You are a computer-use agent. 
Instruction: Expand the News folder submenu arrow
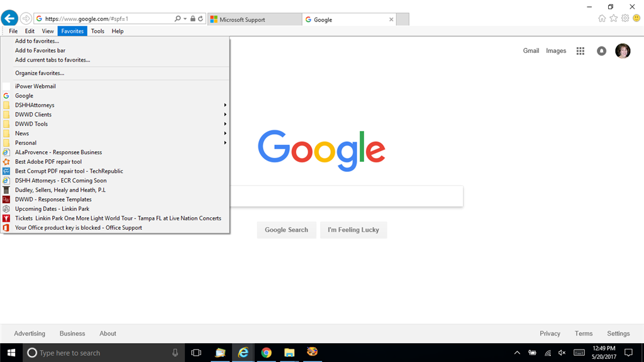[225, 133]
